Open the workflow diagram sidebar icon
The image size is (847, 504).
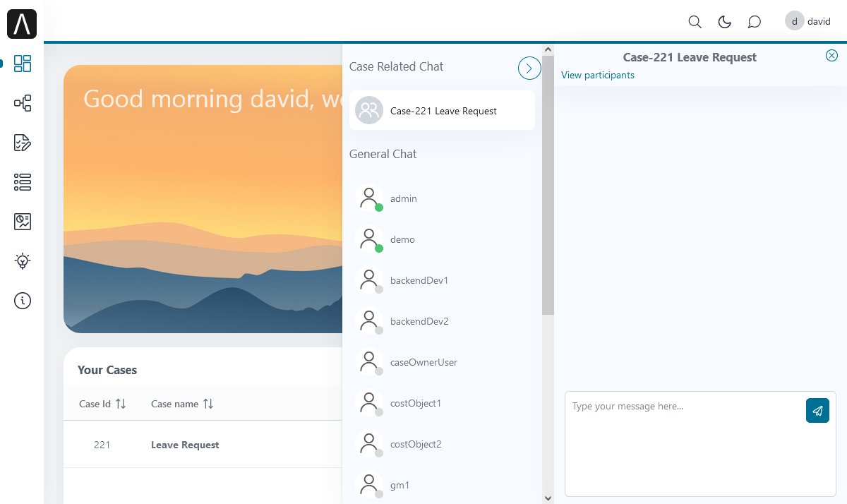pos(23,103)
